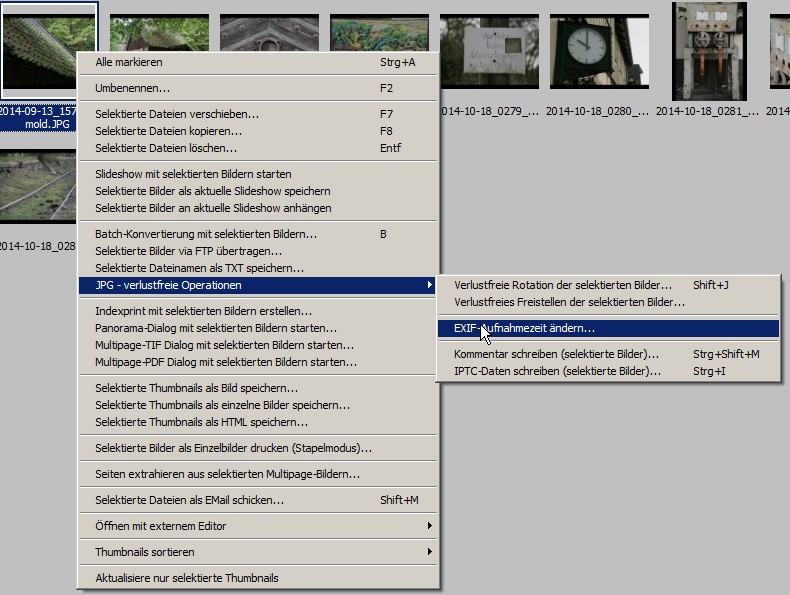The width and height of the screenshot is (790, 595).
Task: Select the sign thumbnail 2014-10-18_0279
Action: pyautogui.click(x=489, y=50)
